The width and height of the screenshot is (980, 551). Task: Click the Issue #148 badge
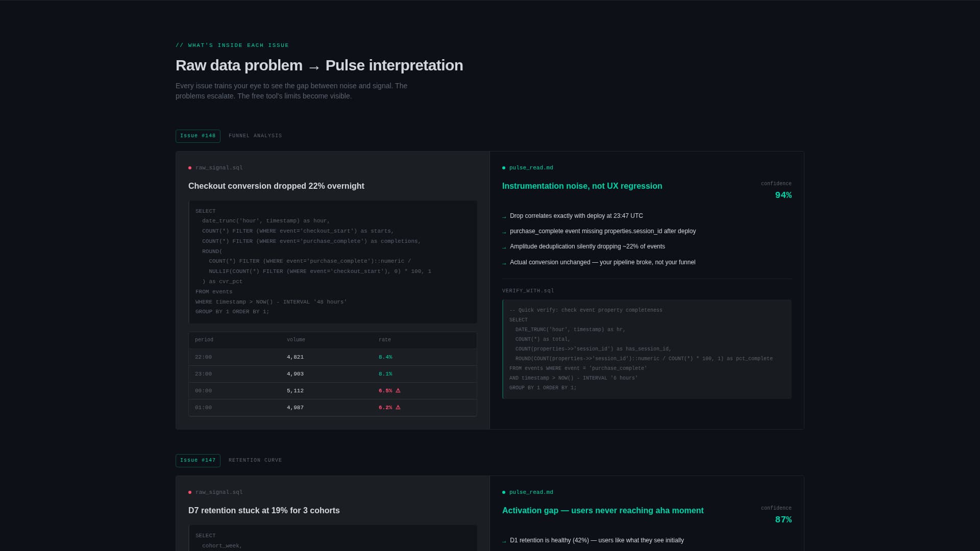coord(198,136)
